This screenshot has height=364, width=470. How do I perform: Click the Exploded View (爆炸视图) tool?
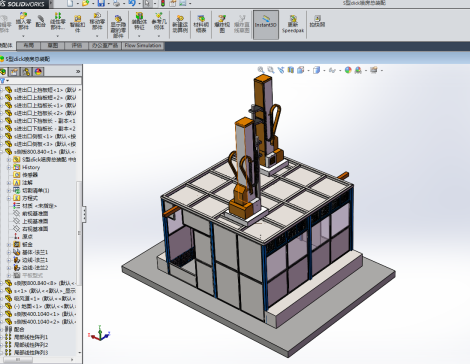point(222,24)
